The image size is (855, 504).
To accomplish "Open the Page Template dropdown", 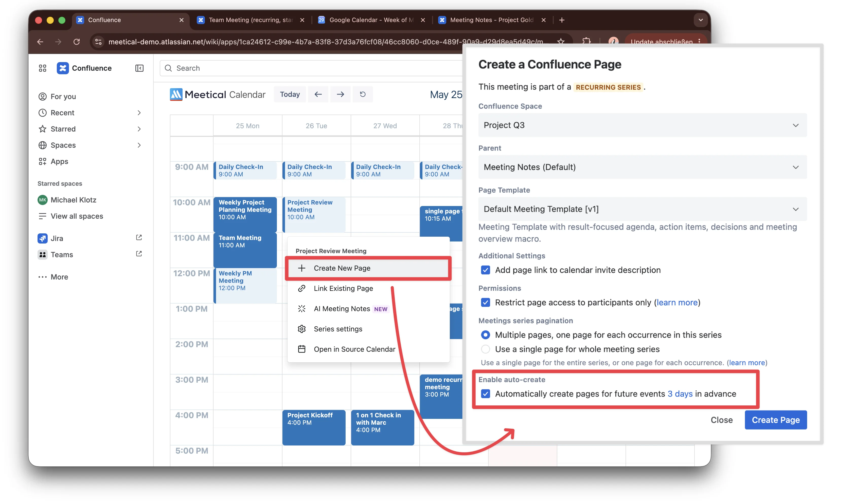I will click(642, 209).
